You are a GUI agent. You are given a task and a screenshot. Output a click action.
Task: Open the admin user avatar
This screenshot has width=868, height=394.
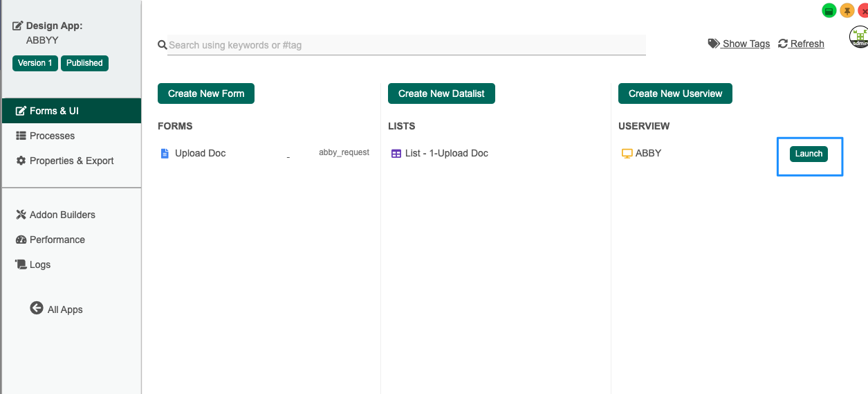pyautogui.click(x=858, y=37)
